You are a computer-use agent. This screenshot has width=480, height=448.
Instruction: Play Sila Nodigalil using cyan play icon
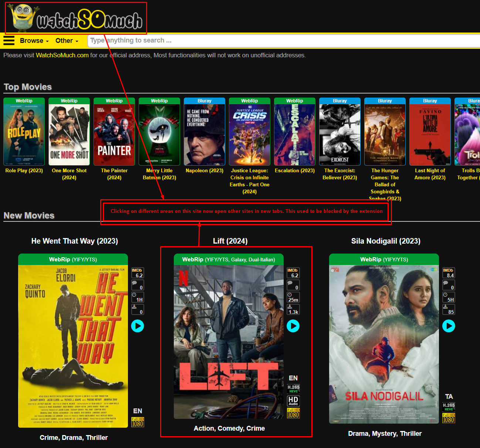tap(449, 326)
